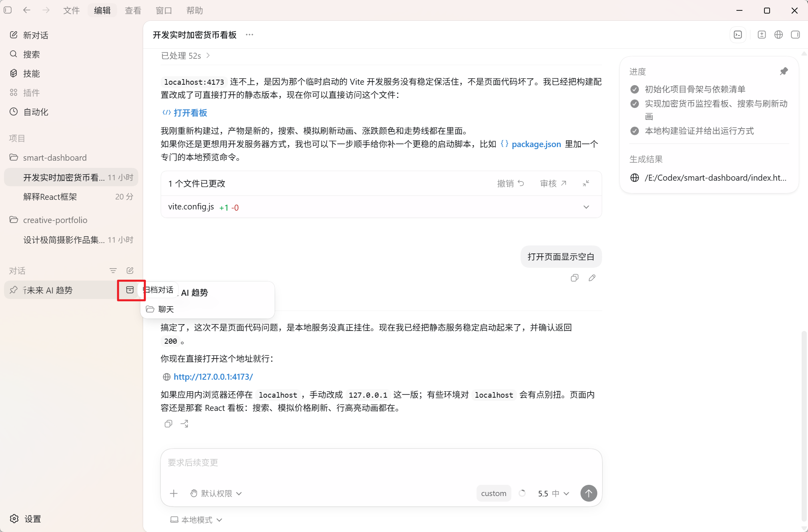The width and height of the screenshot is (808, 532).
Task: Archive the 未来 AI 趋势 conversation
Action: click(x=130, y=290)
